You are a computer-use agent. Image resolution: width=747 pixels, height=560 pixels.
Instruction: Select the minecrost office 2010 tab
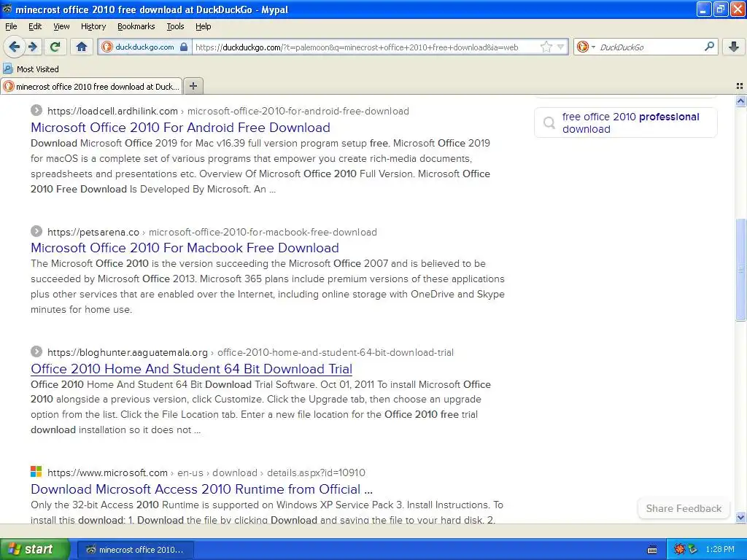(x=91, y=86)
